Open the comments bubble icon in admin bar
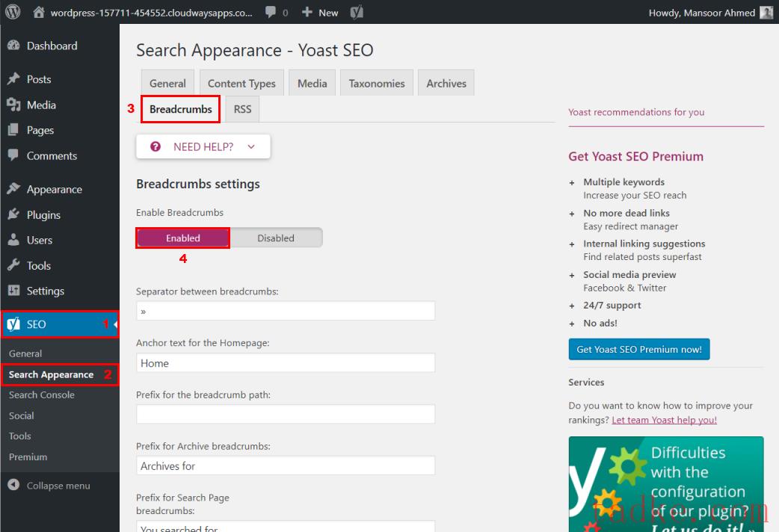 tap(270, 13)
